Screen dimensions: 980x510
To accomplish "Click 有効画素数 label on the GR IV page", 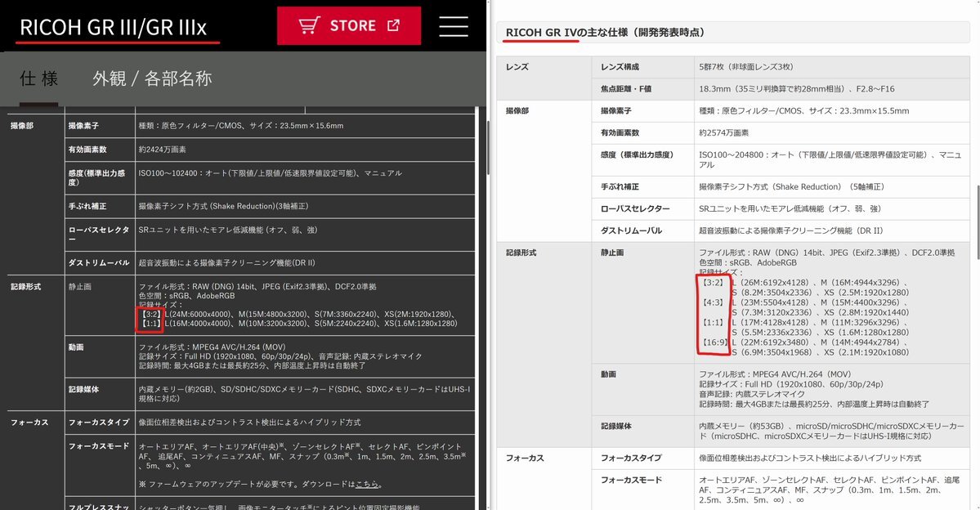I will pos(620,132).
